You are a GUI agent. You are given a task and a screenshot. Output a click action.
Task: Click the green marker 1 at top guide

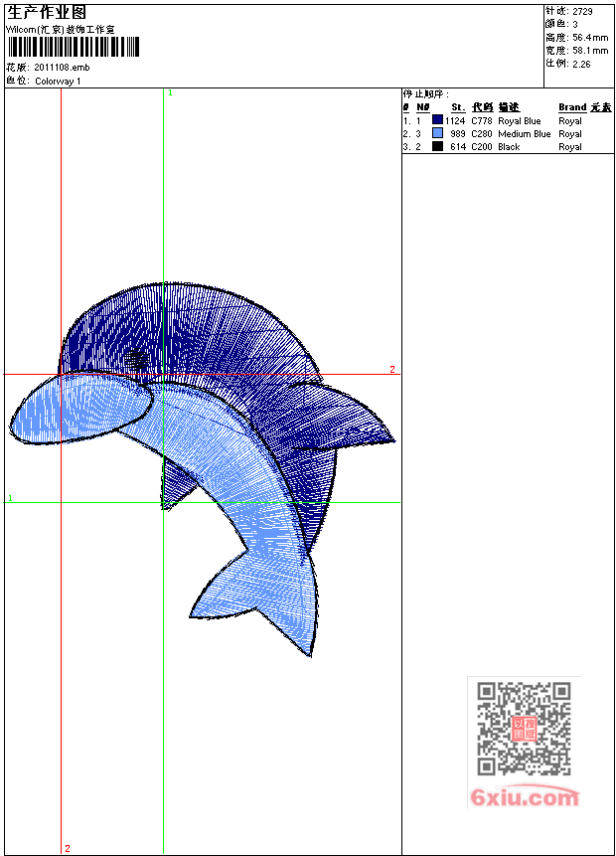click(x=170, y=92)
